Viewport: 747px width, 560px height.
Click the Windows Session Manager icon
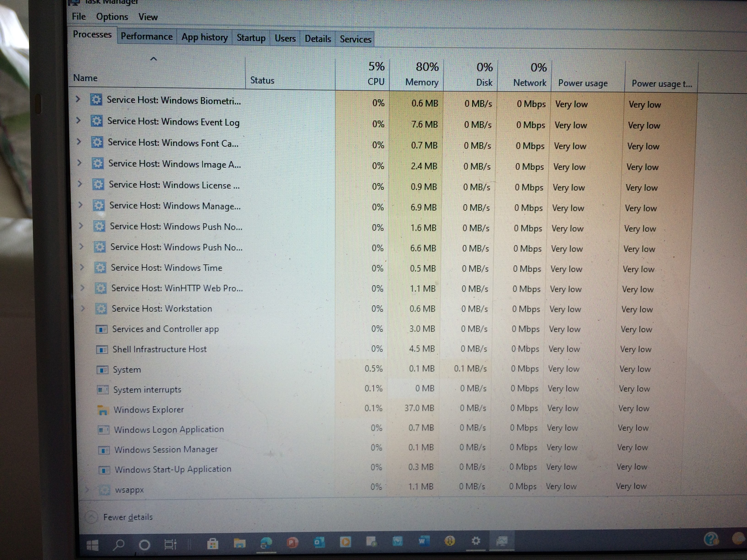coord(104,450)
